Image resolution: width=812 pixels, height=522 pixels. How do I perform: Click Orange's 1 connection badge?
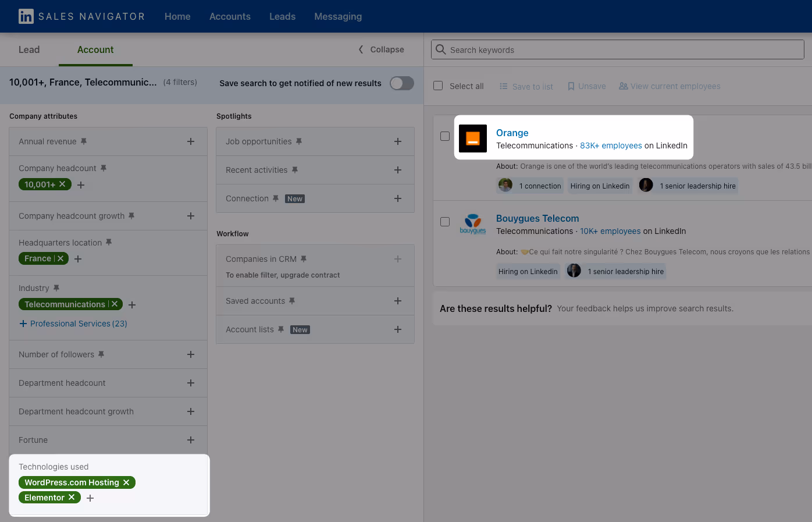coord(530,186)
